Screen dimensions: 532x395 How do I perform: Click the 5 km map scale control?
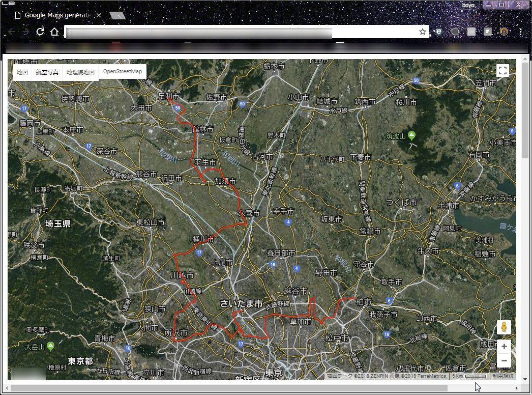pyautogui.click(x=469, y=376)
